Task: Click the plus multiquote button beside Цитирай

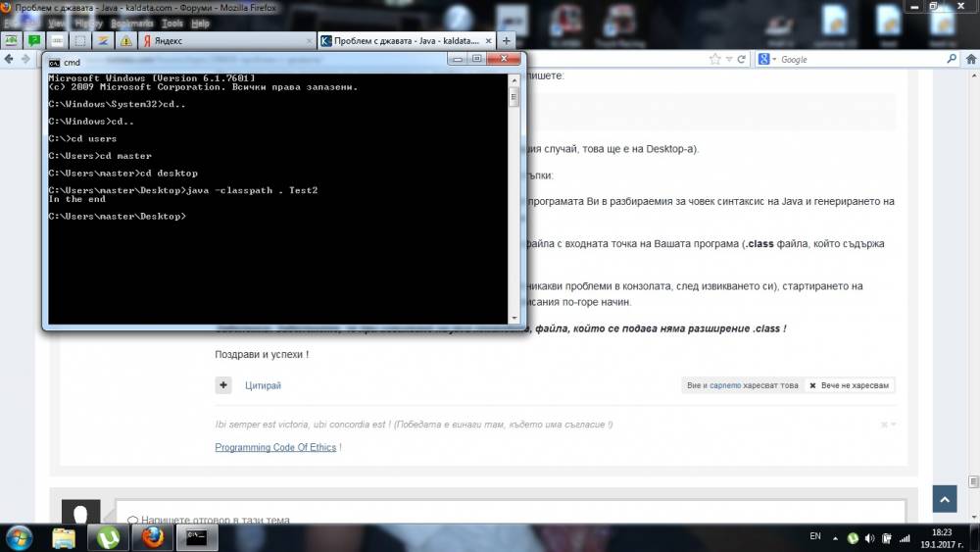Action: 223,385
